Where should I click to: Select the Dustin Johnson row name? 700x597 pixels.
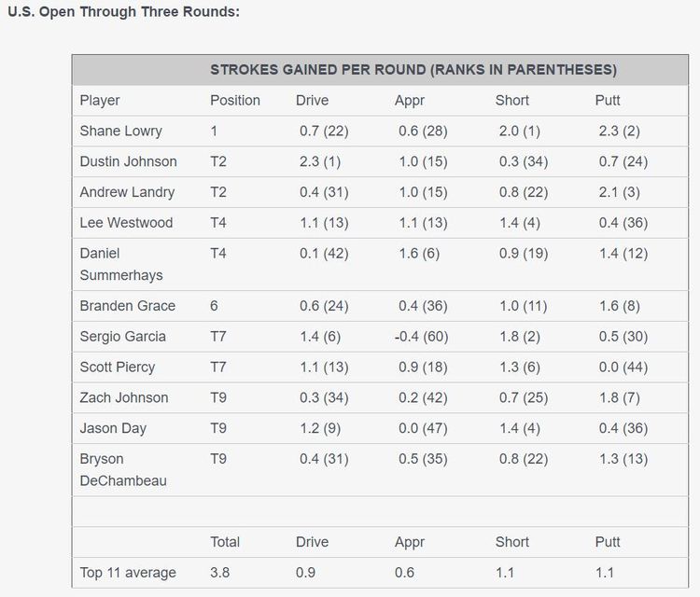pos(128,161)
